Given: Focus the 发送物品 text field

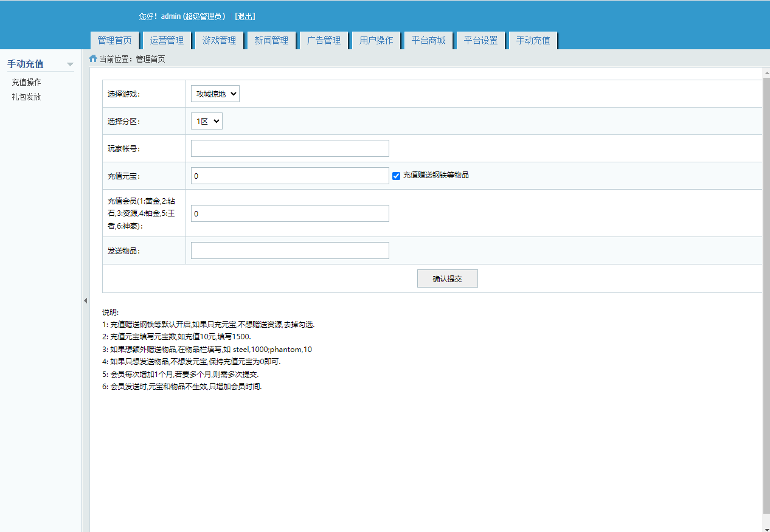Looking at the screenshot, I should [x=290, y=250].
